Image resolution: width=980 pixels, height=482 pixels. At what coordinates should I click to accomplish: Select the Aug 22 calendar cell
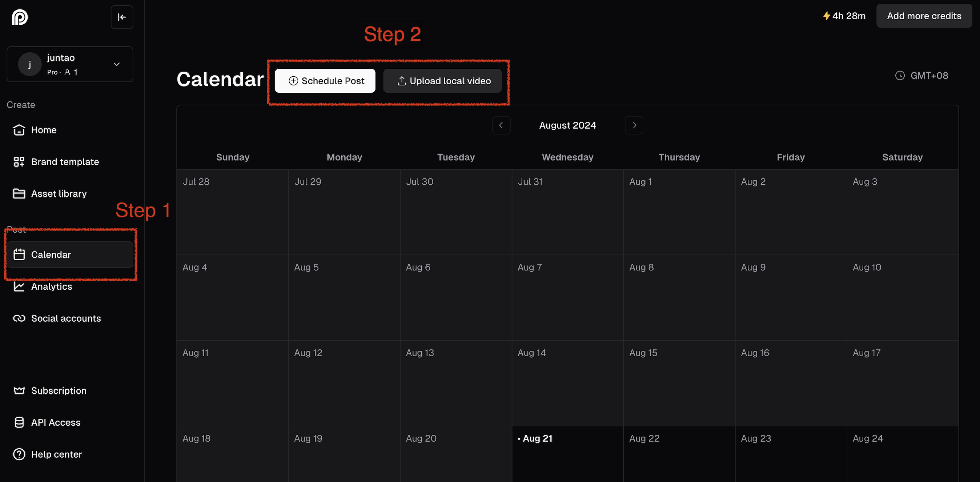(x=679, y=454)
